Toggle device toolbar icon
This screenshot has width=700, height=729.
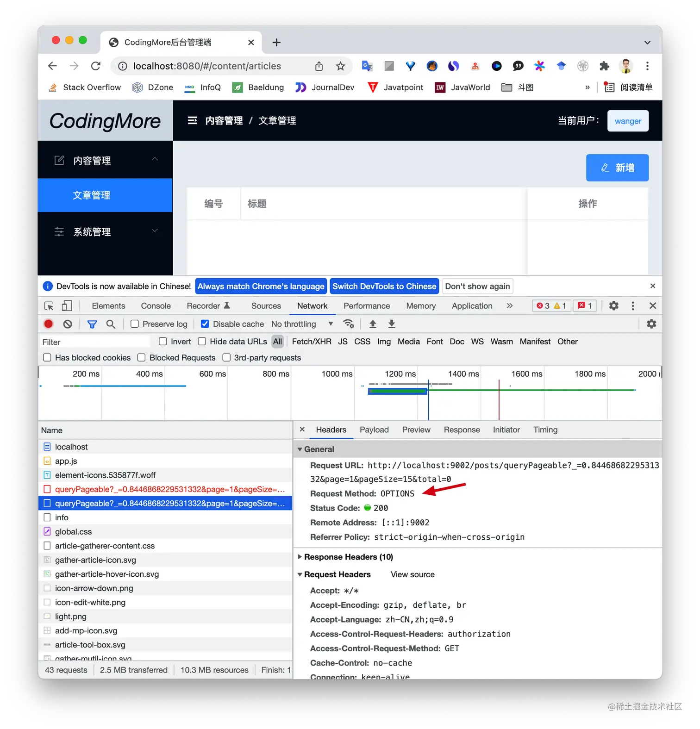click(67, 306)
